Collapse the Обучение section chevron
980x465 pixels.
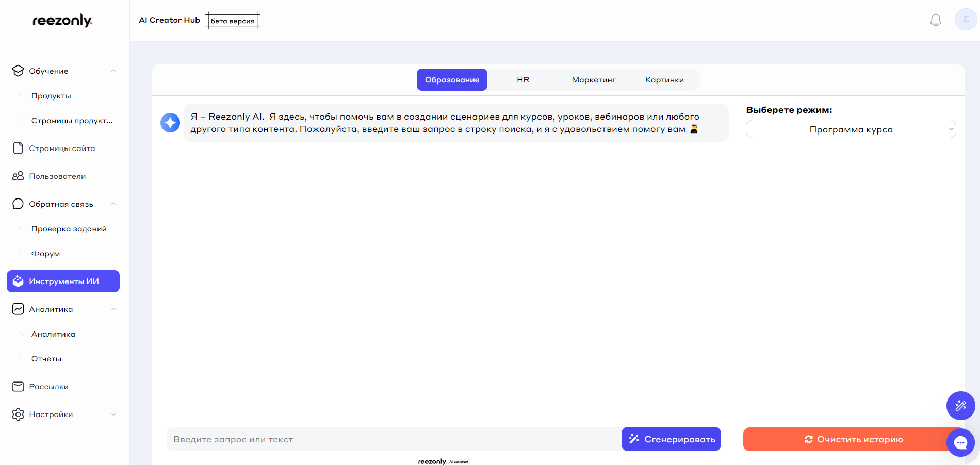tap(113, 71)
